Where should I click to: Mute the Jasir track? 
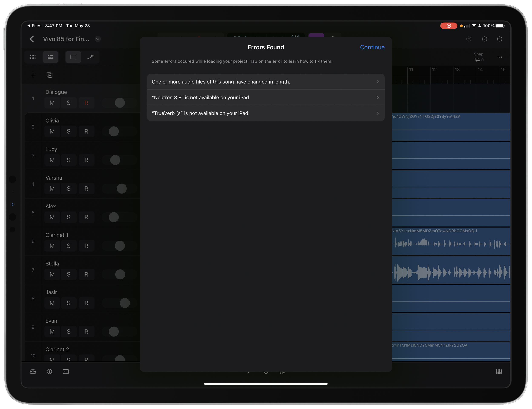[52, 303]
